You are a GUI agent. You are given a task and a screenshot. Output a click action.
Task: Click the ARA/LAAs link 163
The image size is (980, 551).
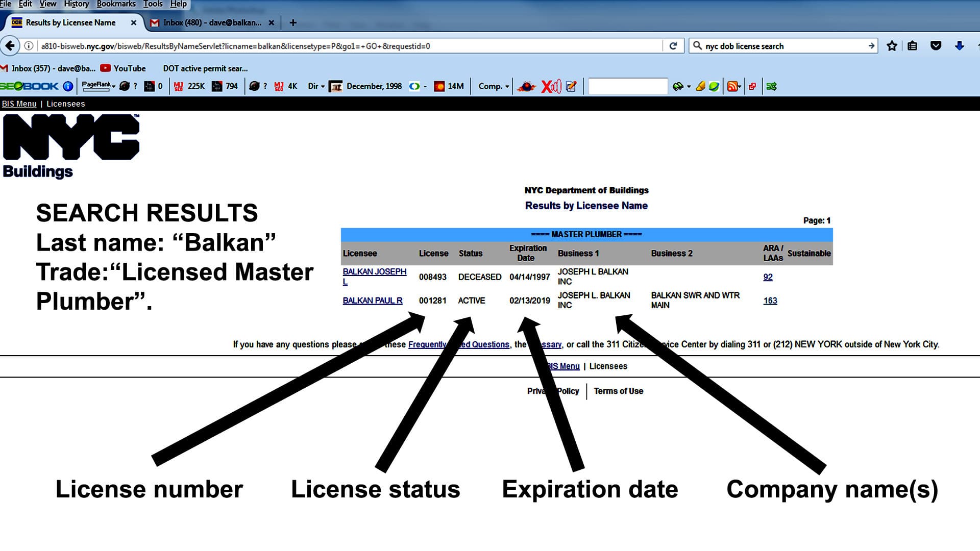click(770, 300)
